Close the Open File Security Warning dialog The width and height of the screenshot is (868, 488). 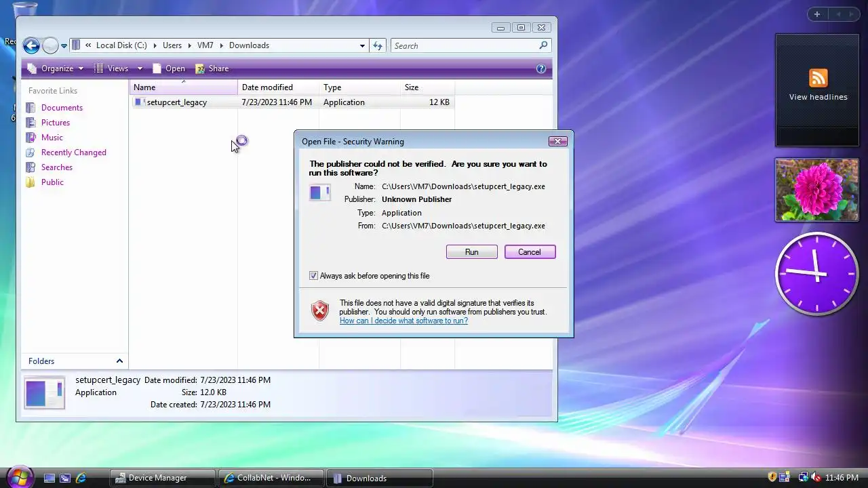click(x=557, y=141)
